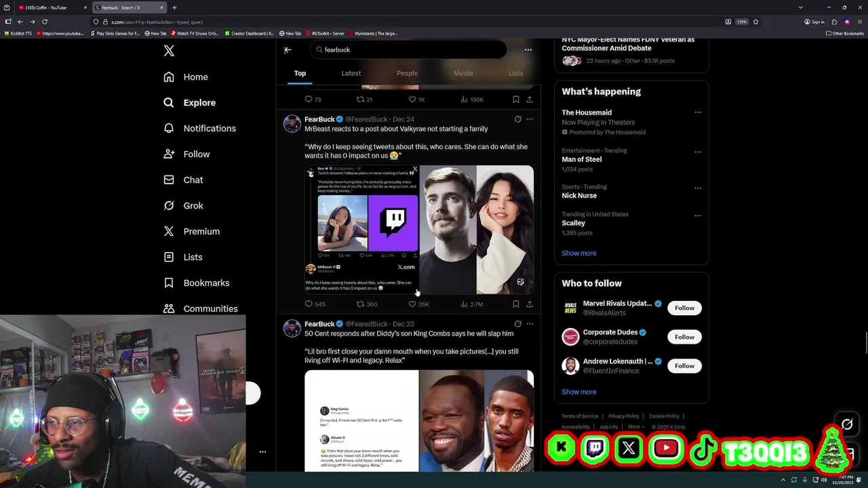Open the Scalley trend

click(631, 223)
